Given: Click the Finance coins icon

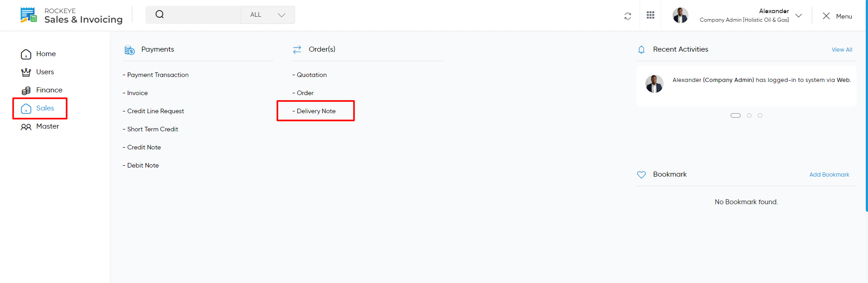Looking at the screenshot, I should [26, 90].
